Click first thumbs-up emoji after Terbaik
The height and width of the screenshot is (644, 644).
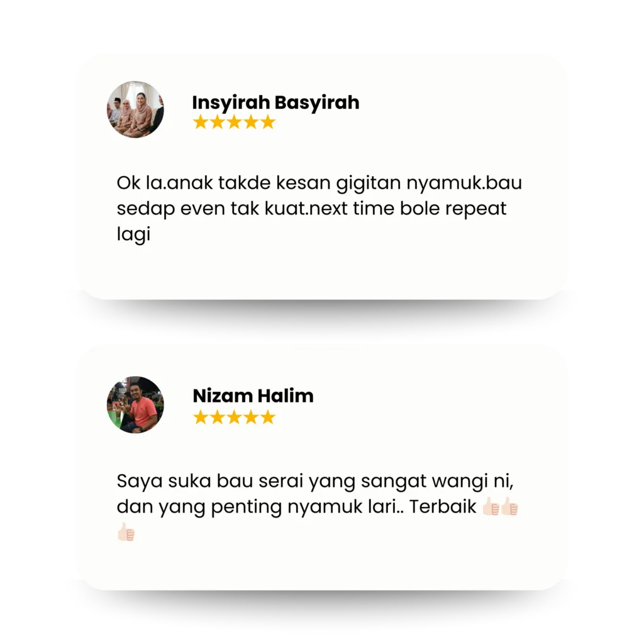pyautogui.click(x=491, y=506)
